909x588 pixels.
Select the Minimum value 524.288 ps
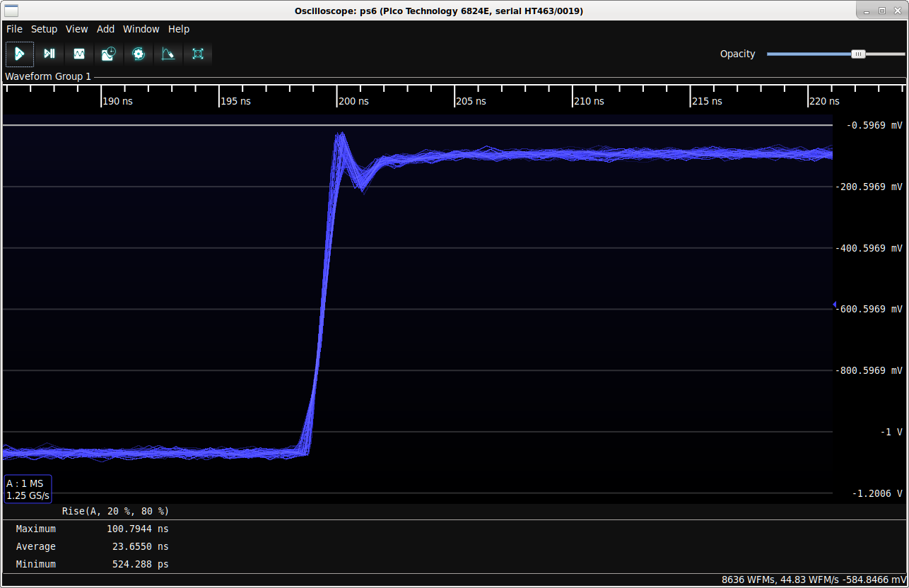coord(141,564)
